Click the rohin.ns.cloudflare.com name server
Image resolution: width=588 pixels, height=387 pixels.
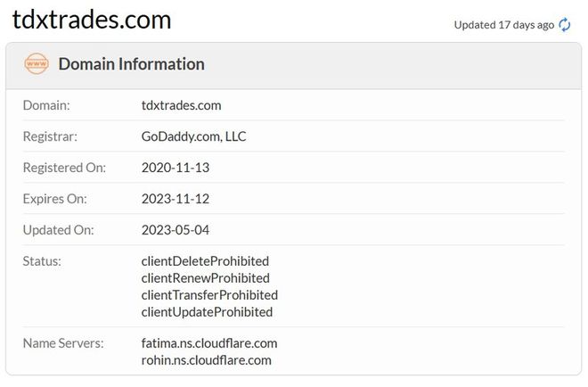207,360
